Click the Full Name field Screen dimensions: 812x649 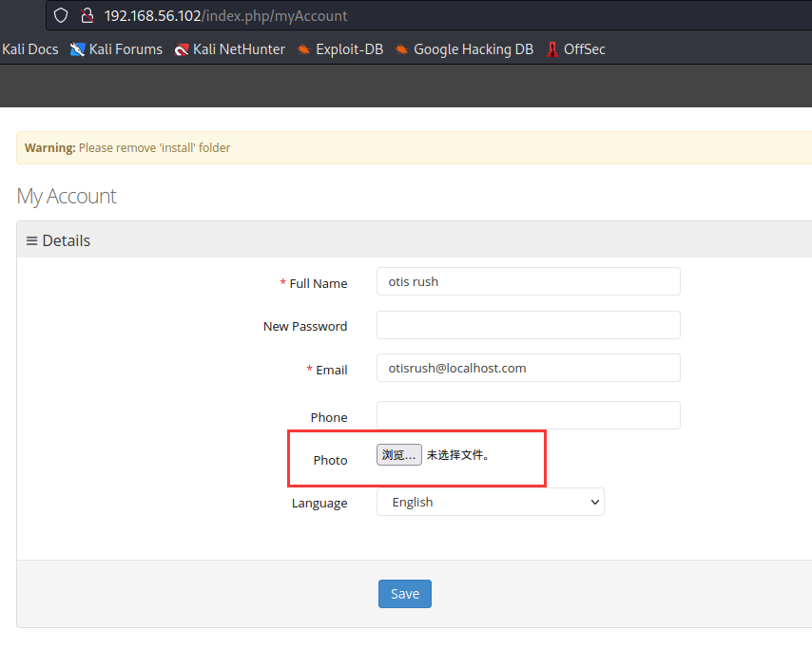click(x=529, y=281)
